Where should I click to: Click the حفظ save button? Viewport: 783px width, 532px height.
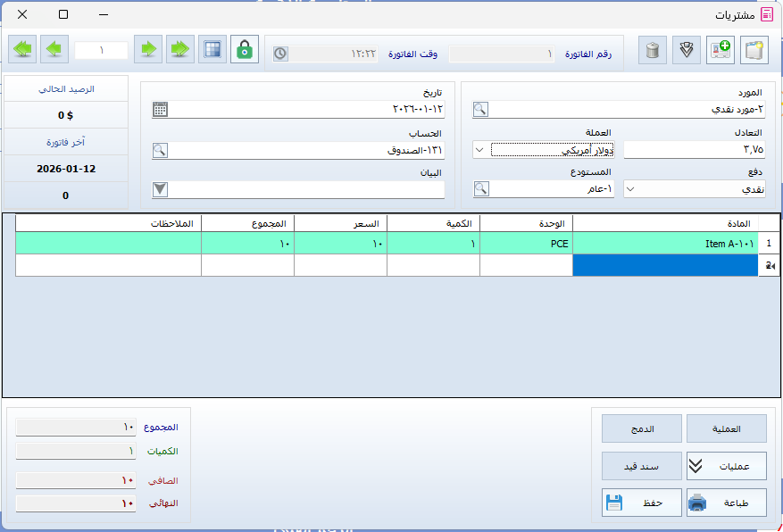pos(641,503)
